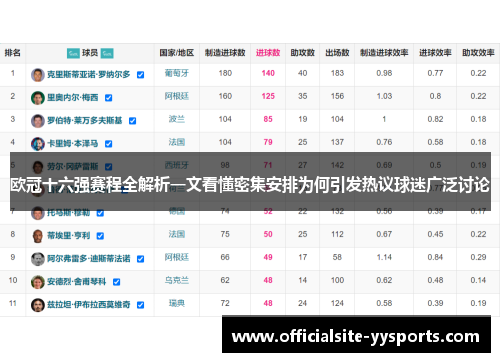Open player link 阿尔弗雷多·迪斯蒂法诺
This screenshot has width=500, height=362.
(89, 259)
